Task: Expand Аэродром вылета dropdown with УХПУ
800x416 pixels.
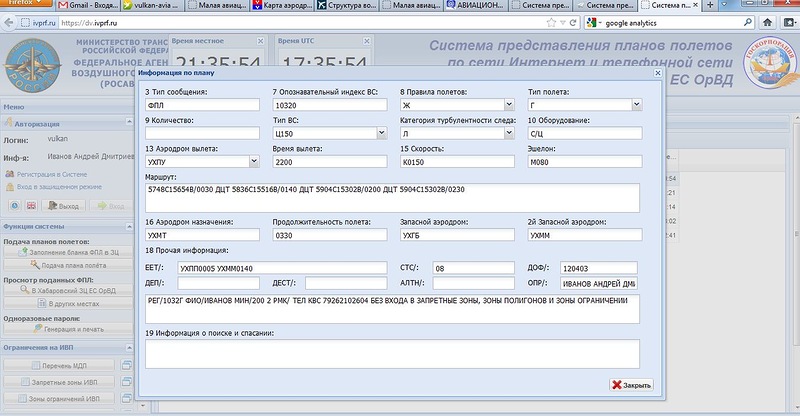Action: (255, 161)
